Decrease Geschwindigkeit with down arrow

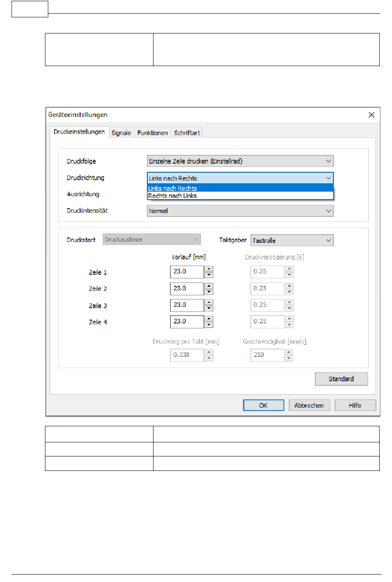289,358
